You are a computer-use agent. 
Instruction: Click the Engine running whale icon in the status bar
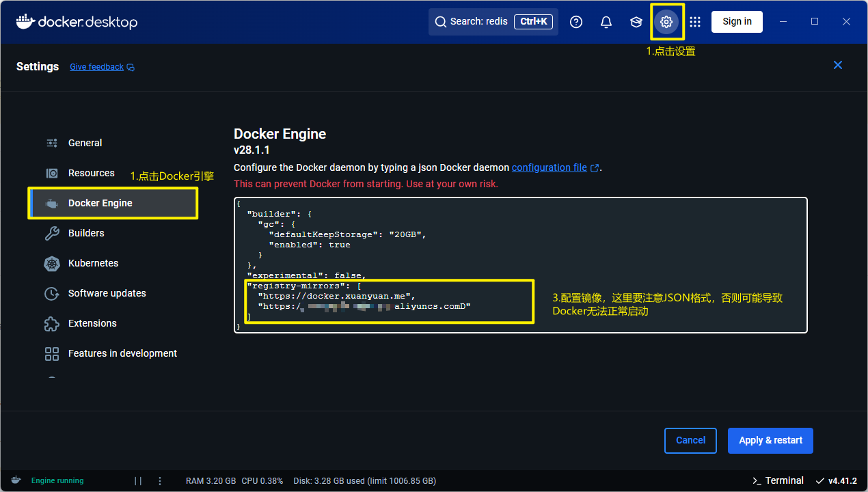coord(16,480)
